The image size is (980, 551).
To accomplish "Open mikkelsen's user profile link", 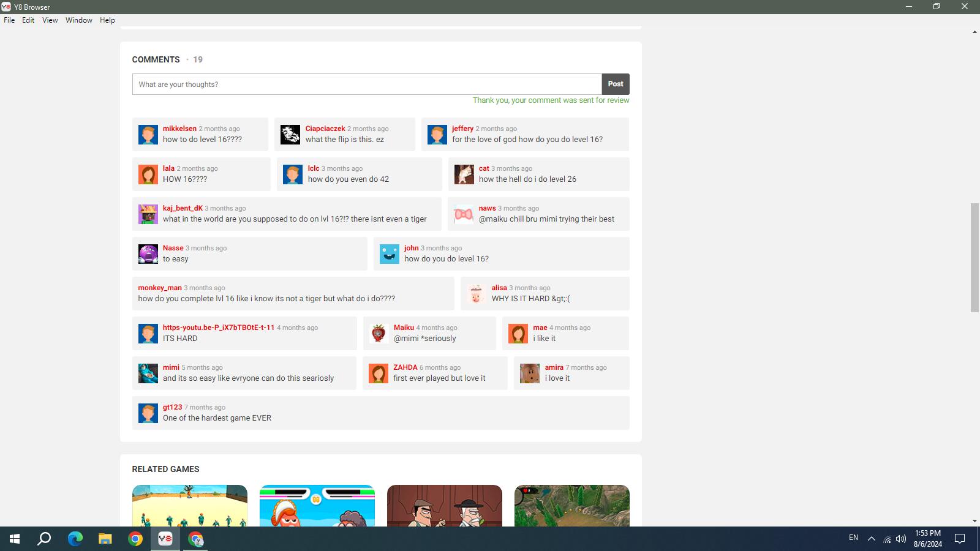I will tap(179, 129).
